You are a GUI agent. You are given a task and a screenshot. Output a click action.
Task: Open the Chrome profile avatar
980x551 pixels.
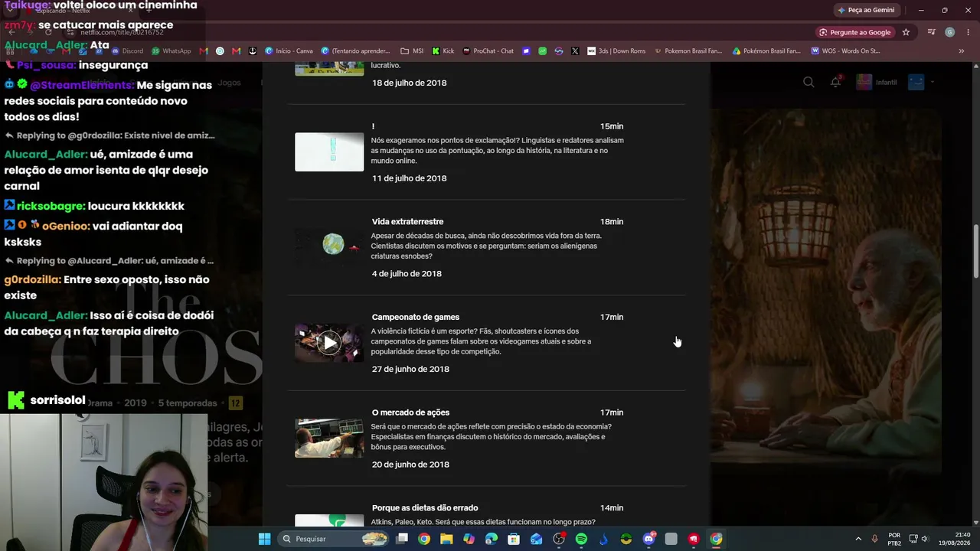949,32
